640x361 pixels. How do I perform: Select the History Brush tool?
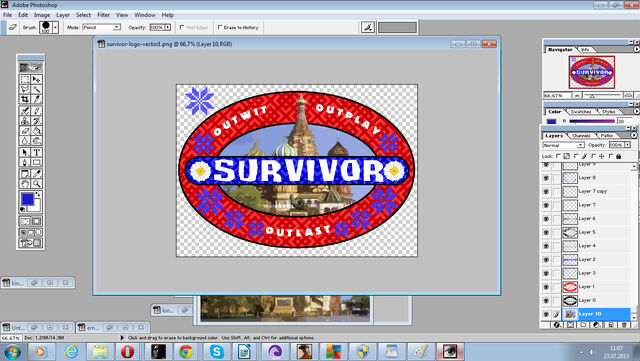[36, 120]
